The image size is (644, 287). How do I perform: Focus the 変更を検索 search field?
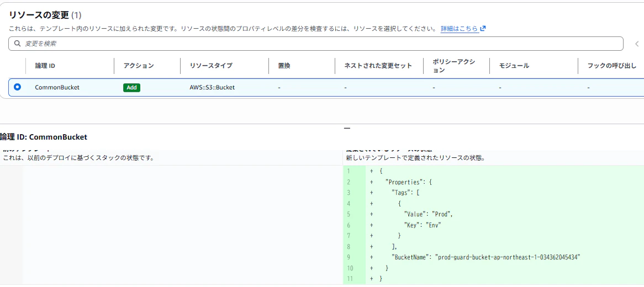[x=315, y=44]
